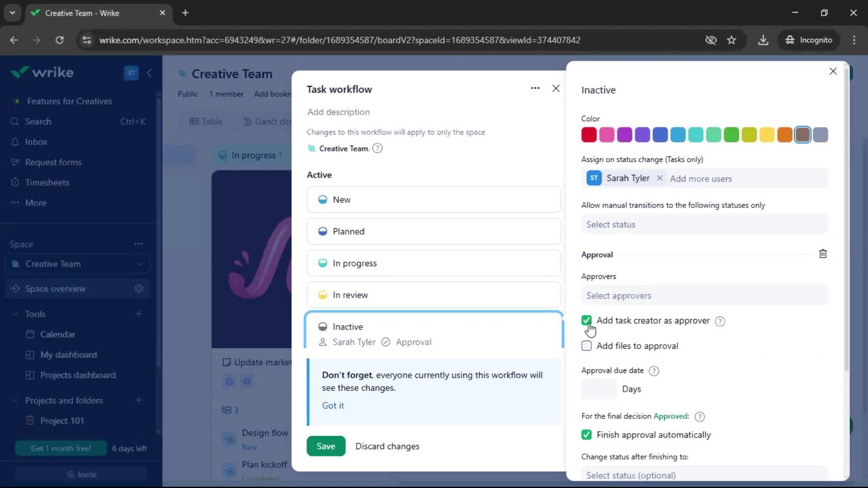Open the tab search dropdown in Chrome
This screenshot has width=868, height=488.
point(12,13)
